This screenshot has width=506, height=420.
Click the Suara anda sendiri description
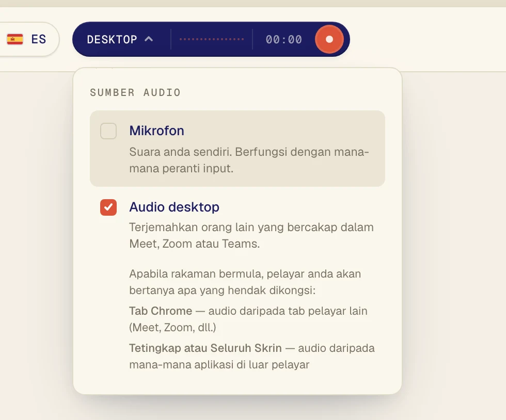point(249,160)
